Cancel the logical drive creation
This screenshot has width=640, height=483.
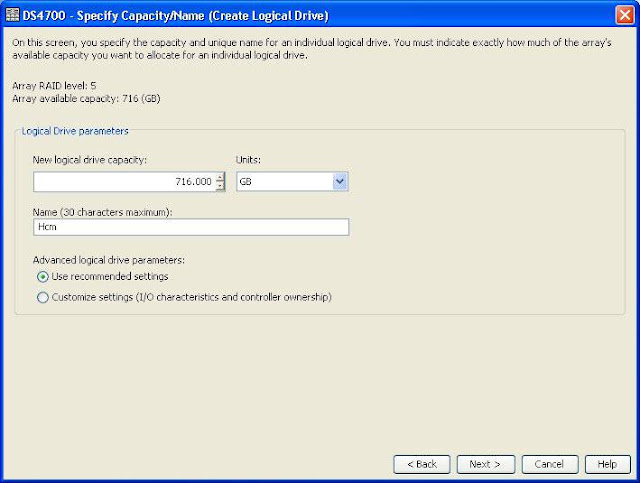pyautogui.click(x=549, y=464)
